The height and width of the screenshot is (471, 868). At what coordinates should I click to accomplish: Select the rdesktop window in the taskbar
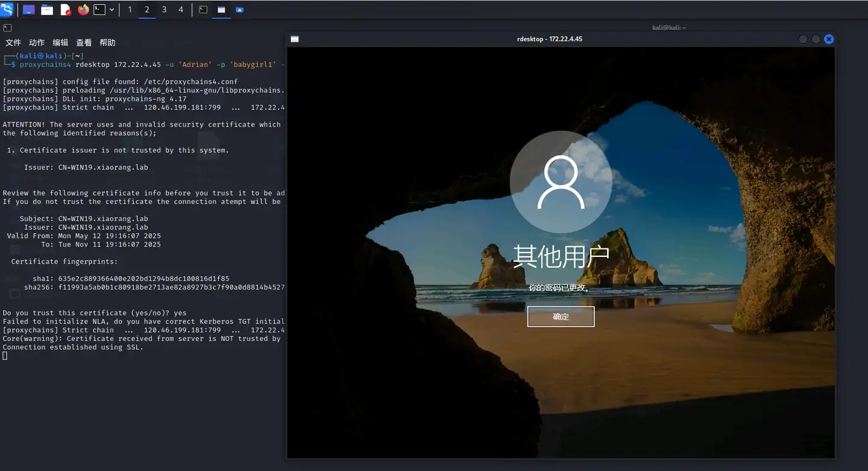click(x=221, y=10)
